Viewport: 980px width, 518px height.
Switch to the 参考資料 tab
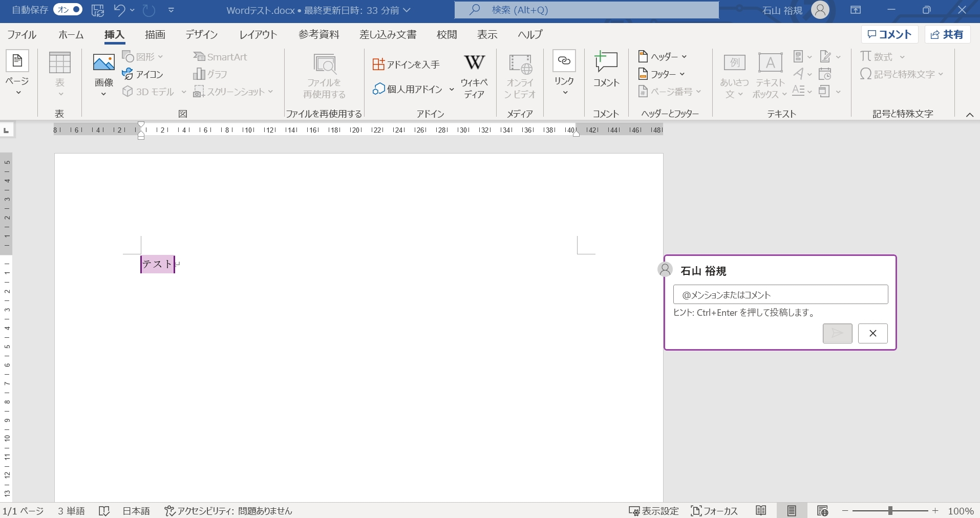pos(319,34)
